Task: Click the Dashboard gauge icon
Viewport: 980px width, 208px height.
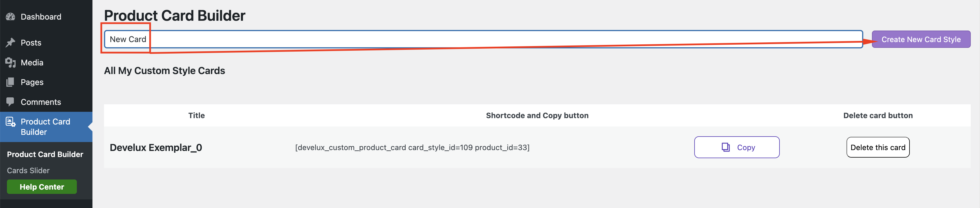Action: 10,17
